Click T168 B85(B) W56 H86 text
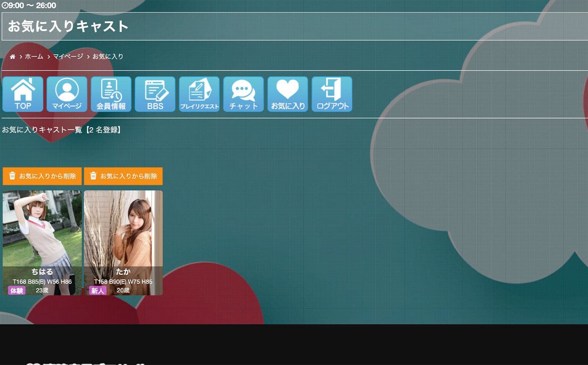 click(42, 282)
